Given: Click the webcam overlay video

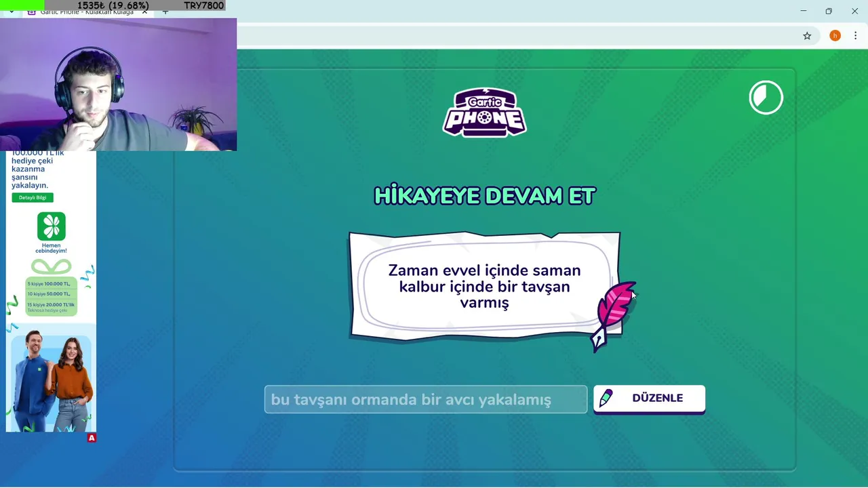Looking at the screenshot, I should click(x=119, y=84).
